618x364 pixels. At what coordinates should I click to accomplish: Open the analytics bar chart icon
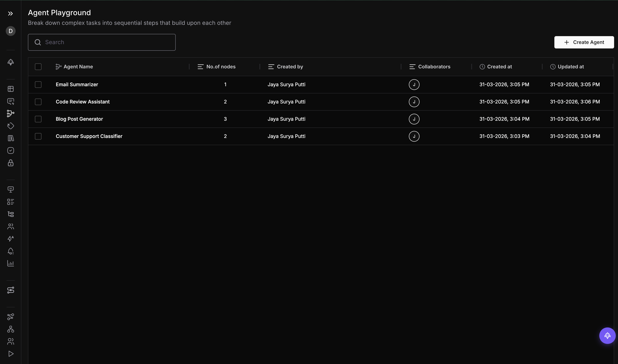click(10, 263)
